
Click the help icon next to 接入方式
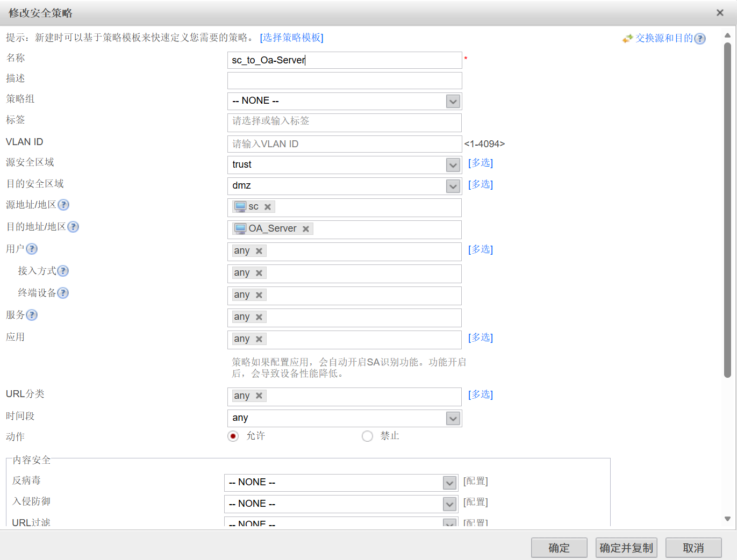tap(63, 271)
